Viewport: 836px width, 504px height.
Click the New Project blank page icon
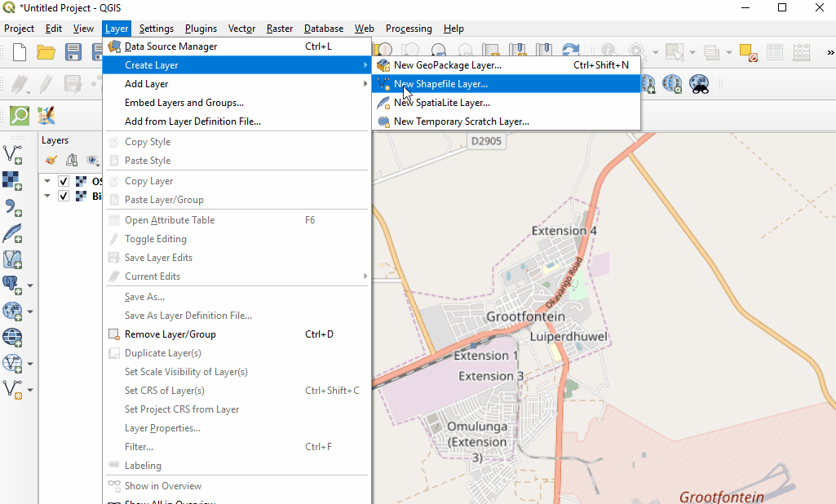point(20,53)
